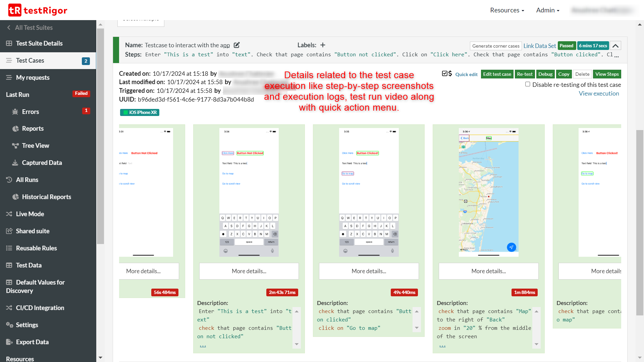Open Settings gears icon
644x362 pixels.
[9, 325]
